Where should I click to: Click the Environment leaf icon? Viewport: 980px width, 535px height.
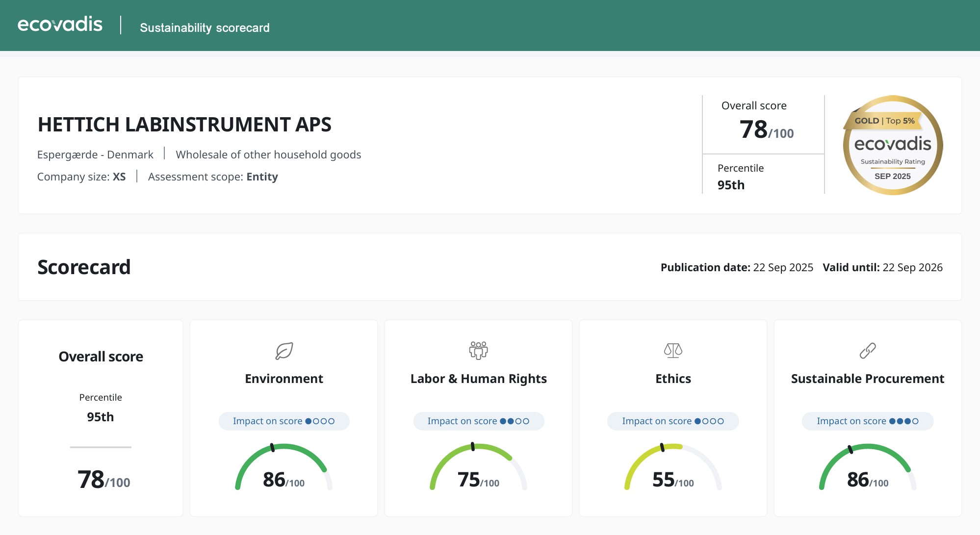pos(284,351)
